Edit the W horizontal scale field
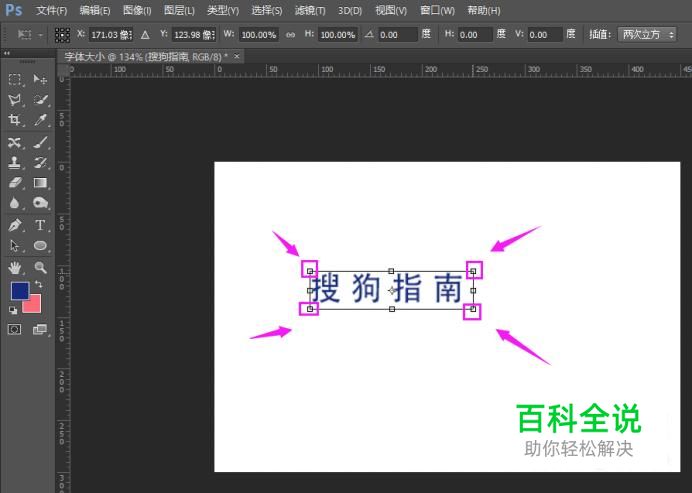 pos(259,34)
